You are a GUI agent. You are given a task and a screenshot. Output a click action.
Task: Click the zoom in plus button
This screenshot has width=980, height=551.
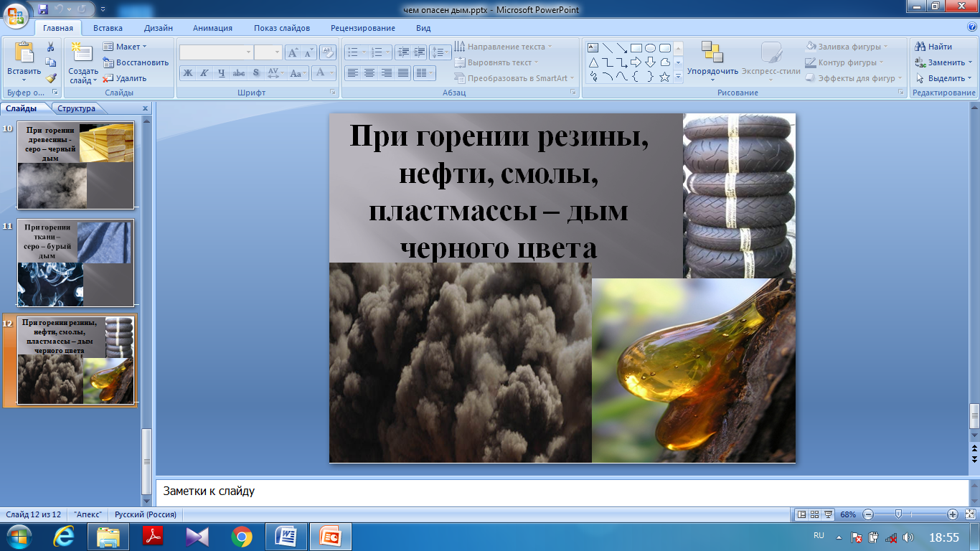(x=953, y=514)
